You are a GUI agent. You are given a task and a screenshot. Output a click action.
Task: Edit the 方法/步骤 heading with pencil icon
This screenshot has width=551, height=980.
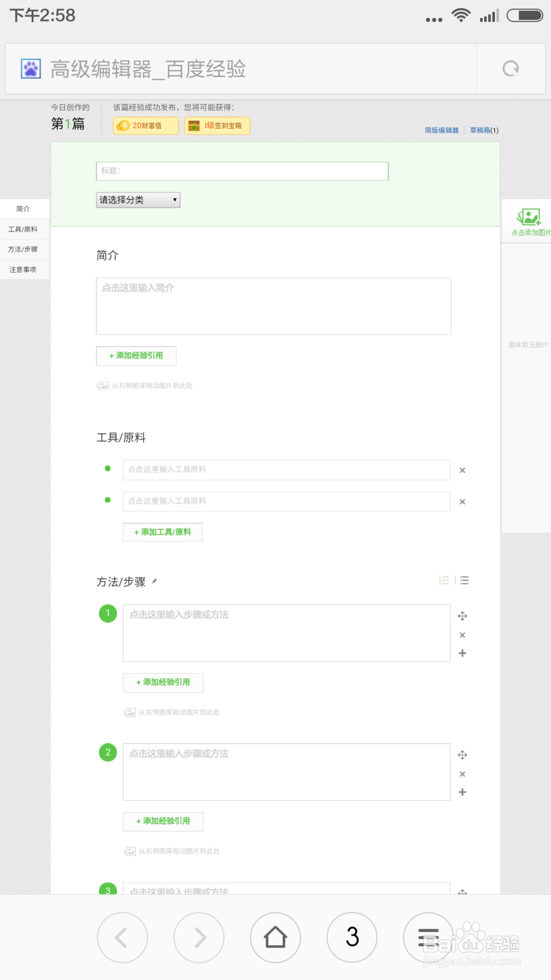point(154,581)
